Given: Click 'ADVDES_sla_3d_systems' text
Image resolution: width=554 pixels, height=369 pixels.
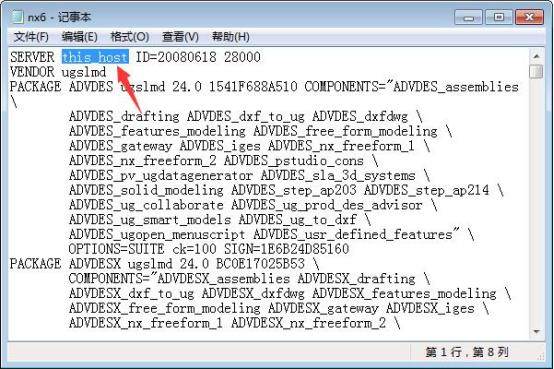Looking at the screenshot, I should 338,176.
